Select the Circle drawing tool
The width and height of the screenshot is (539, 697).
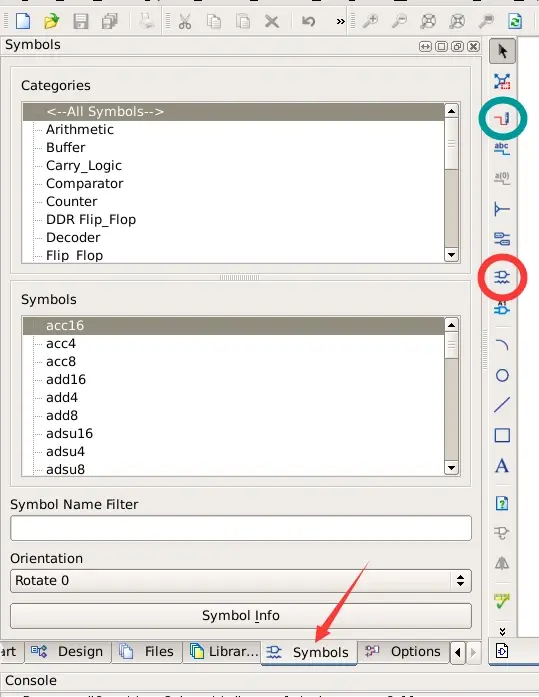502,376
